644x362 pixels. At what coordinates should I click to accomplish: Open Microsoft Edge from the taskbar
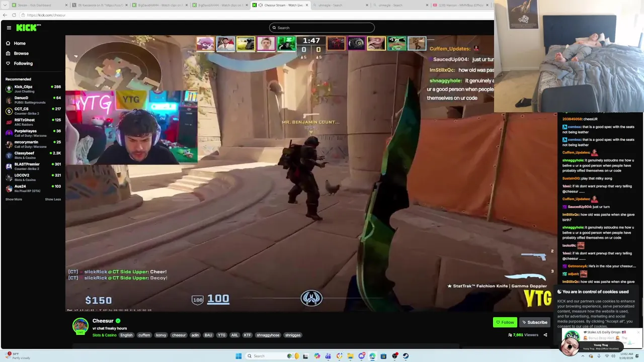pyautogui.click(x=372, y=356)
